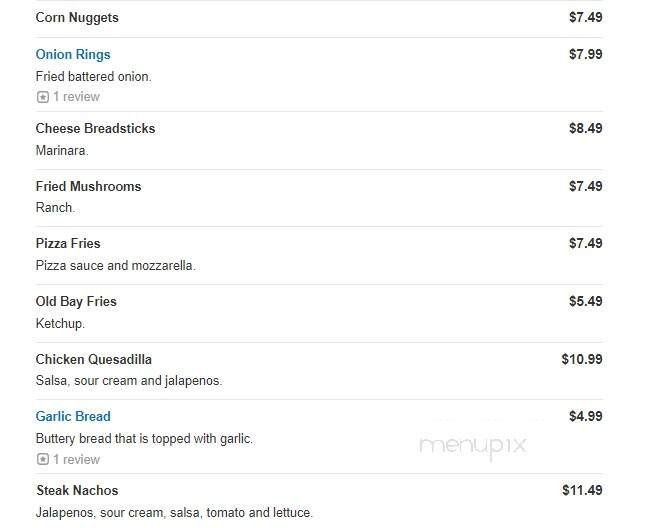The width and height of the screenshot is (652, 528).
Task: Click the $8.49 Cheese Breadsticks price
Action: pos(585,129)
